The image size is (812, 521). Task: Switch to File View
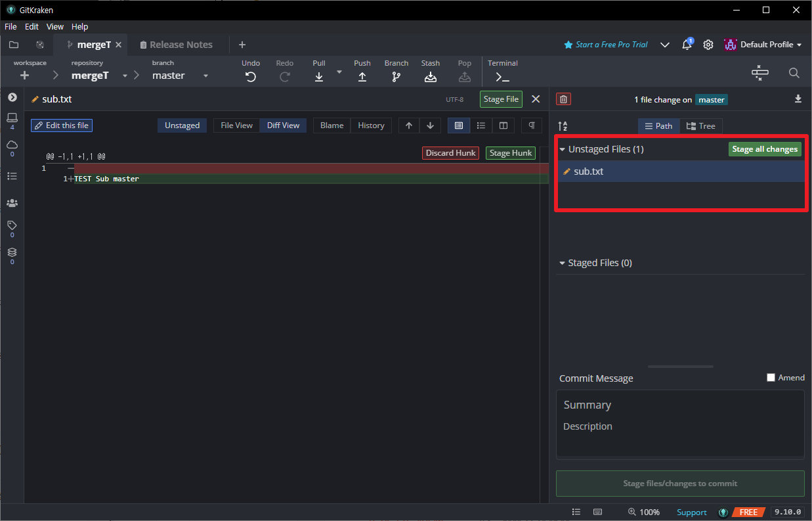236,125
